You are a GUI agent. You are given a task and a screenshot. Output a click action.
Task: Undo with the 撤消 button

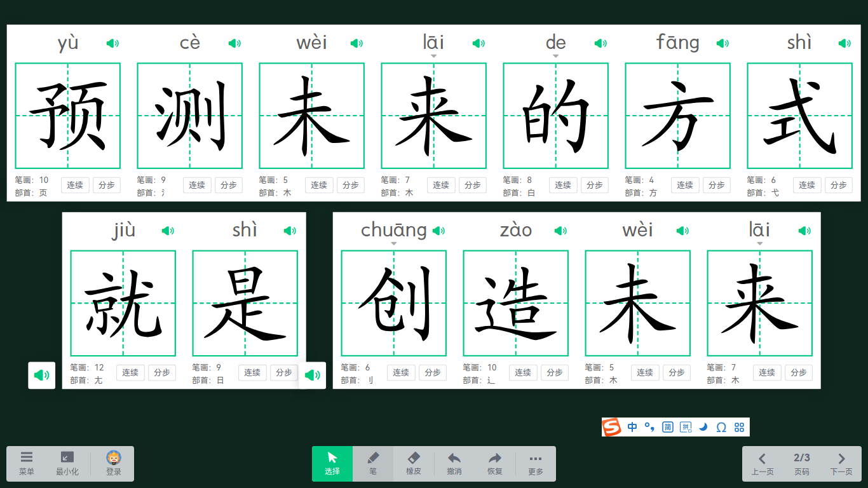click(454, 464)
